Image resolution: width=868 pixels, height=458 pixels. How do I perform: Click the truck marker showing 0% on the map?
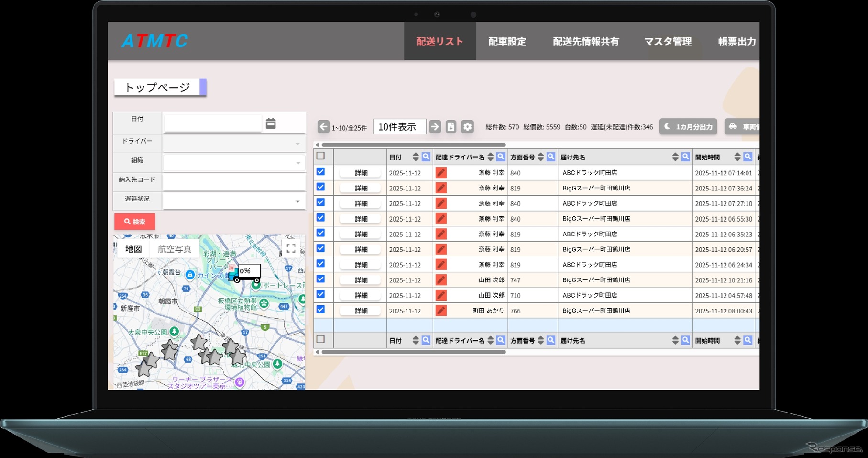(245, 271)
